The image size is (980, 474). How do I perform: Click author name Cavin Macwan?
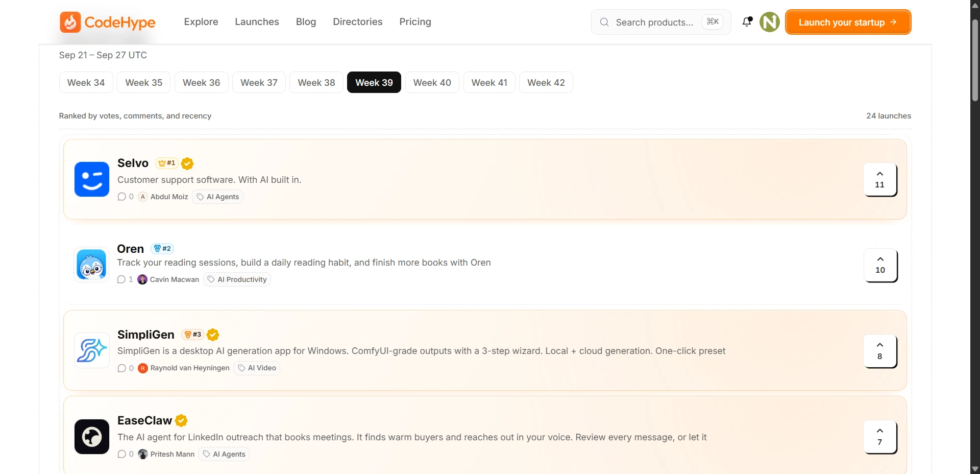[x=175, y=279]
